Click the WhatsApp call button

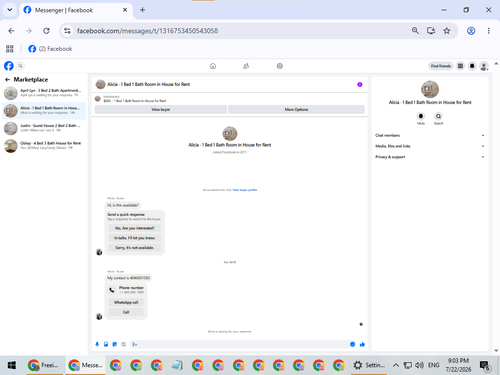pyautogui.click(x=126, y=302)
